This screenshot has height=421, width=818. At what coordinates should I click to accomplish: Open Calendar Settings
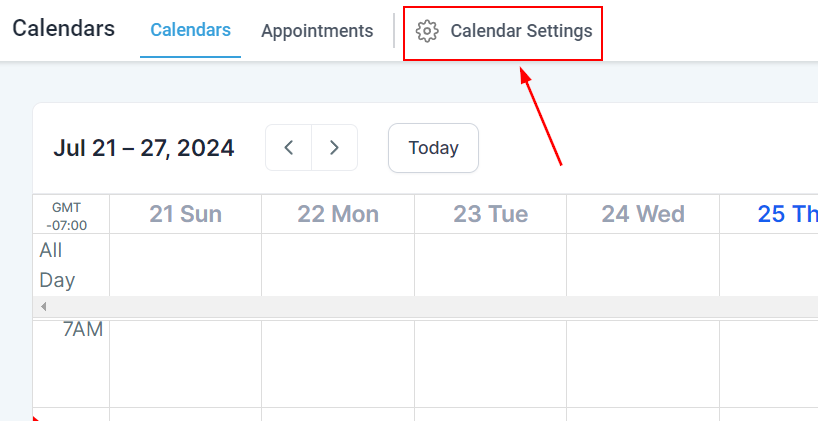pos(520,31)
